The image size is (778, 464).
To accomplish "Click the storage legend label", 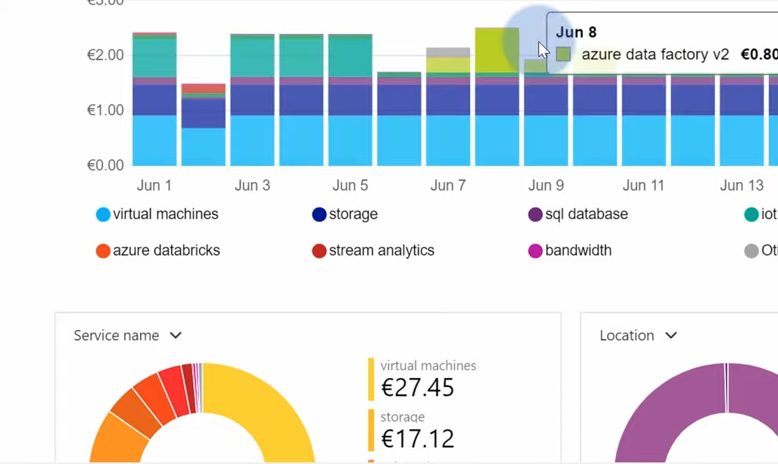I will pyautogui.click(x=353, y=214).
